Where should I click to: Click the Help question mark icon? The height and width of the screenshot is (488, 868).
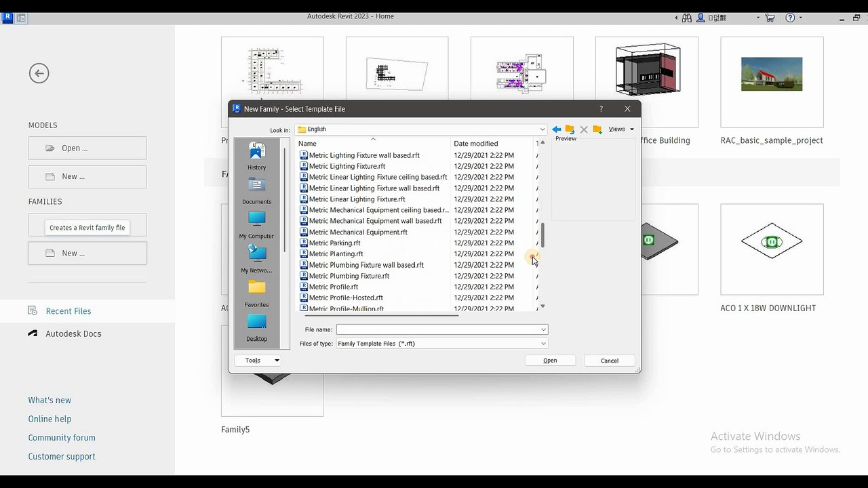(x=790, y=18)
